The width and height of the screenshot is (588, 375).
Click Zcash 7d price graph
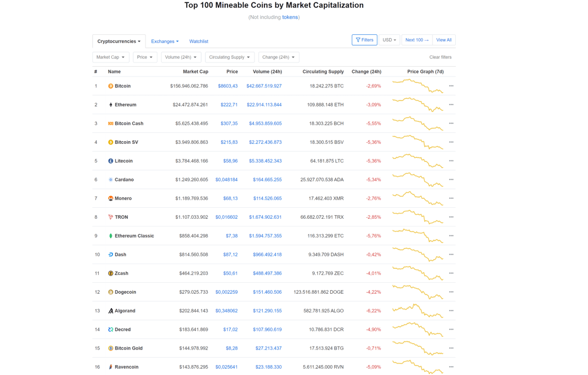[x=418, y=273]
